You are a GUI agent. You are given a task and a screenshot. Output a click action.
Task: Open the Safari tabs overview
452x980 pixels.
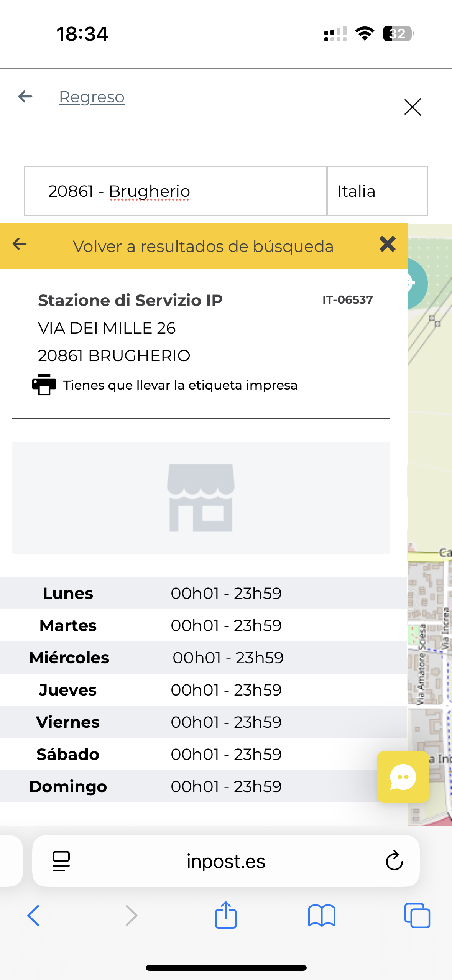coord(417,916)
